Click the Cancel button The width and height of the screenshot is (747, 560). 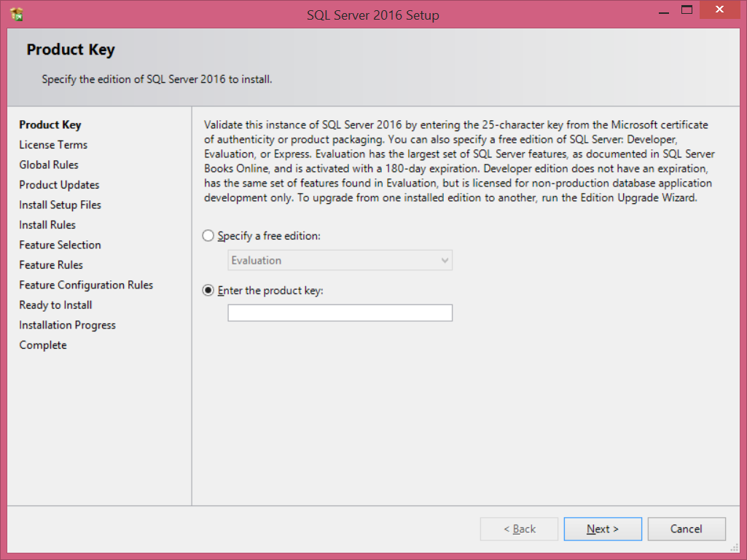[687, 529]
